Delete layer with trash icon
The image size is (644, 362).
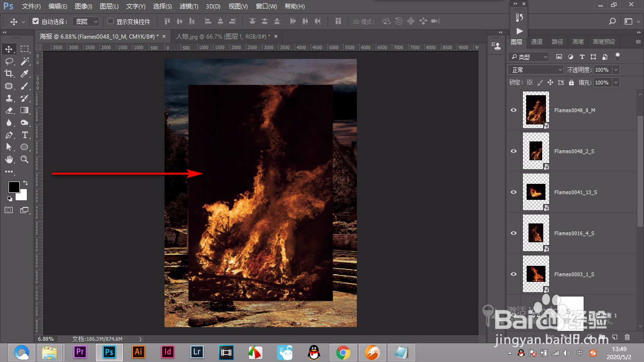[627, 337]
